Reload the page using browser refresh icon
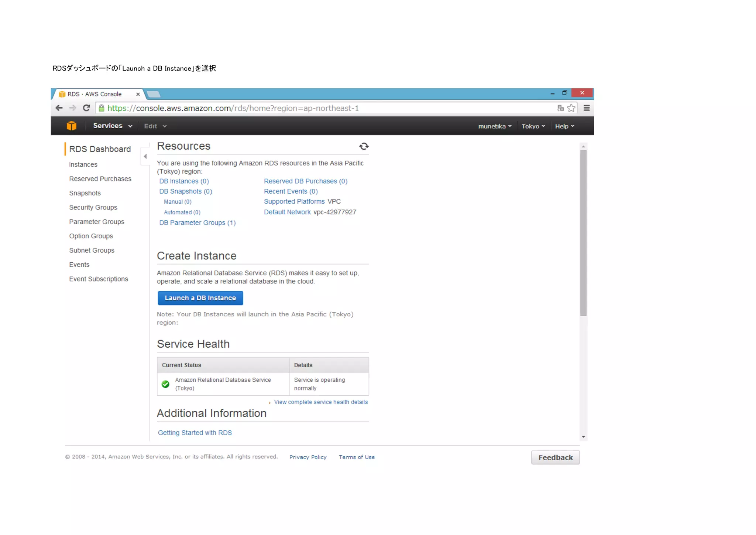 (86, 108)
